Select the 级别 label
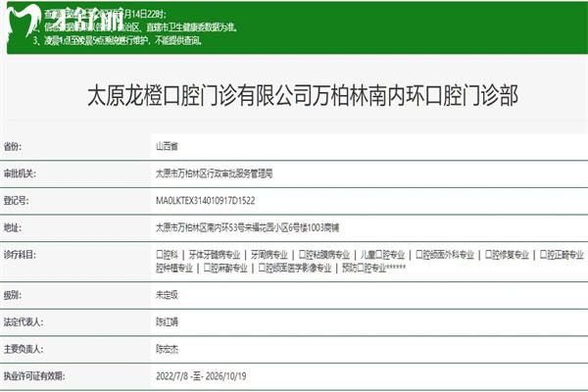The image size is (588, 392). (x=13, y=295)
